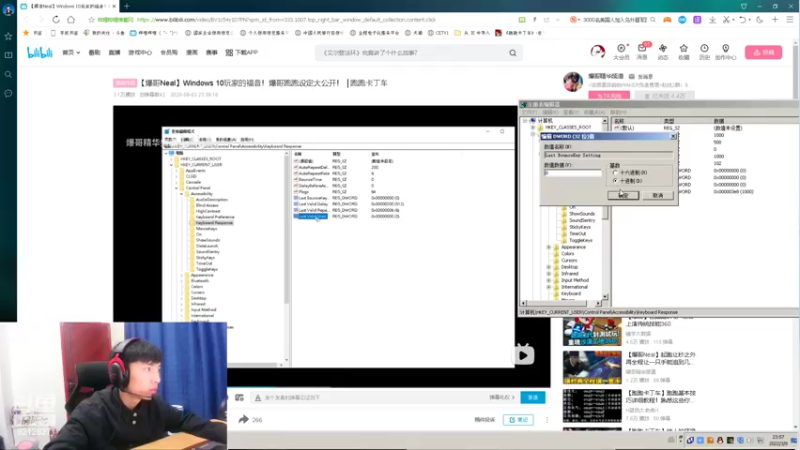
Task: Select the Colors registry key
Action: pyautogui.click(x=567, y=254)
